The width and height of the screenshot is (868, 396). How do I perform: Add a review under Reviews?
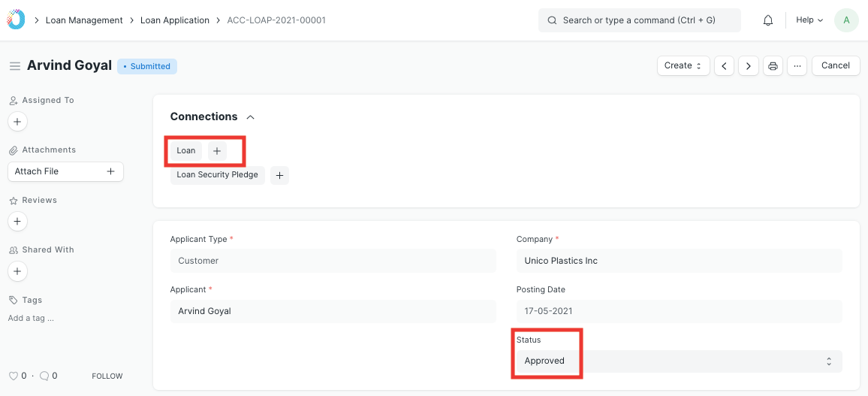point(17,222)
